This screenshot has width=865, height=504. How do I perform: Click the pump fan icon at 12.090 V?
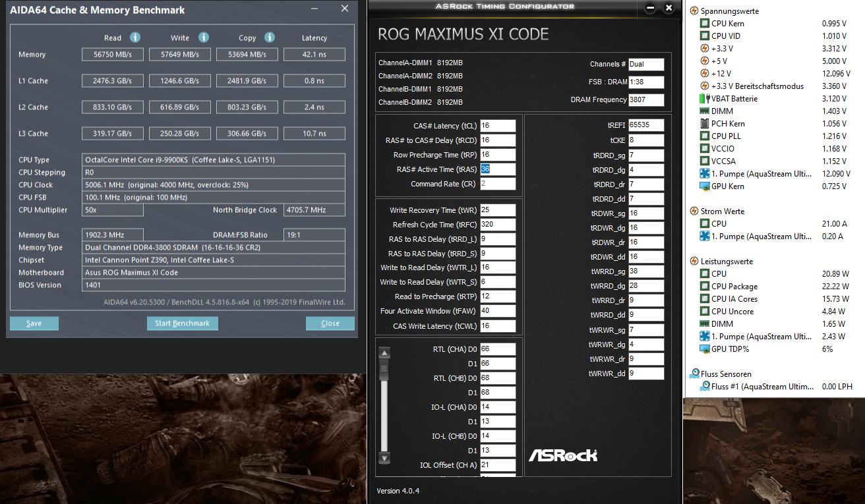coord(705,174)
